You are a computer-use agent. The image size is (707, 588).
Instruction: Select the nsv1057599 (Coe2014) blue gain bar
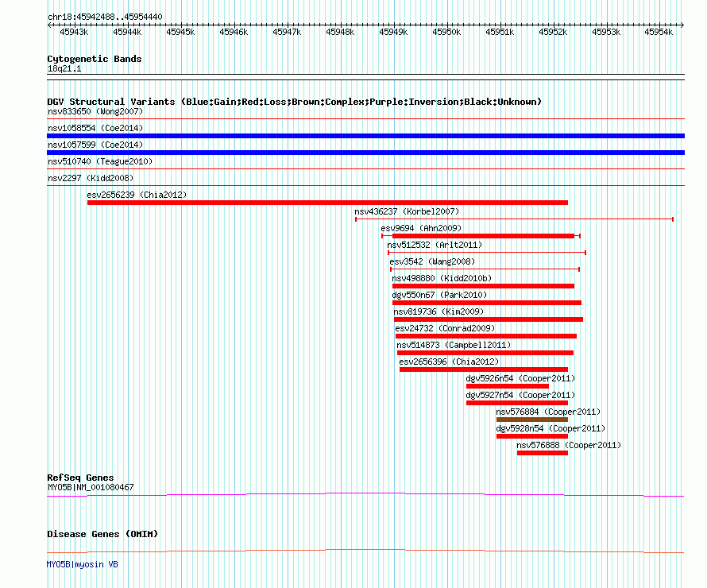(365, 153)
